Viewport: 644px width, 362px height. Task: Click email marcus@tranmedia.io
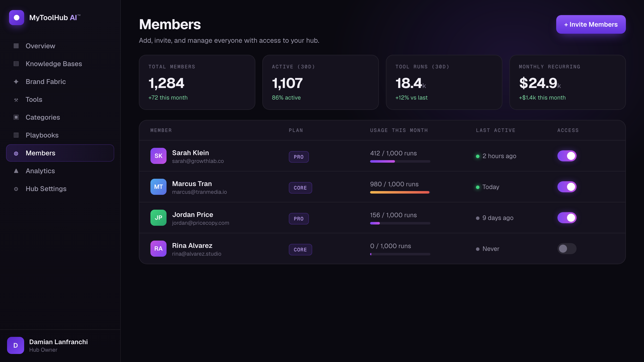click(x=199, y=192)
